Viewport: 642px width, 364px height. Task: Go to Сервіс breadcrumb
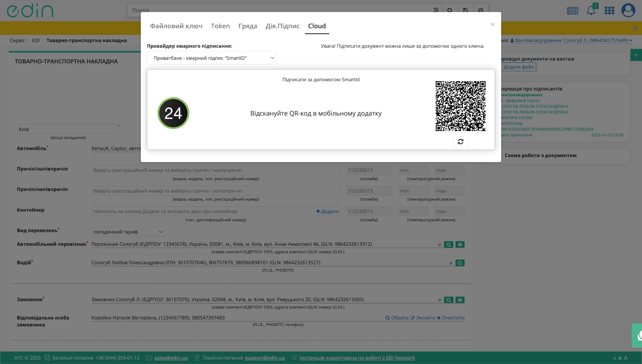click(17, 40)
